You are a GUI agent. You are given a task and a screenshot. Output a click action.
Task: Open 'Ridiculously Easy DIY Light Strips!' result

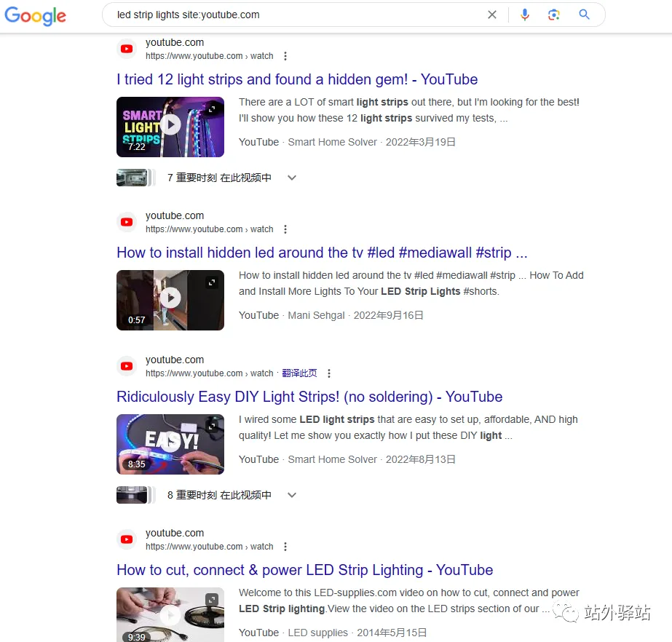[x=309, y=397]
